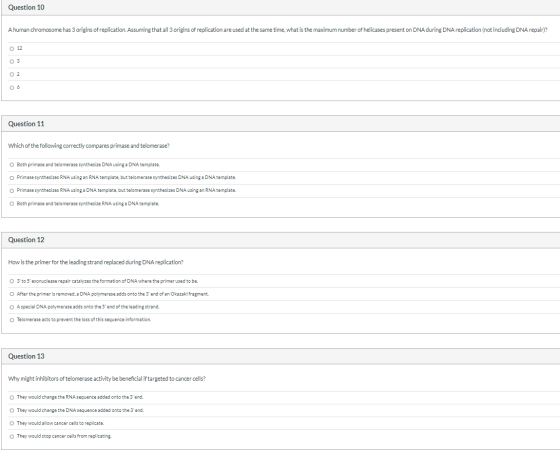Choose '3' to 5' exonuclease repair' answer
Screen dimensions: 560x451
pyautogui.click(x=12, y=281)
